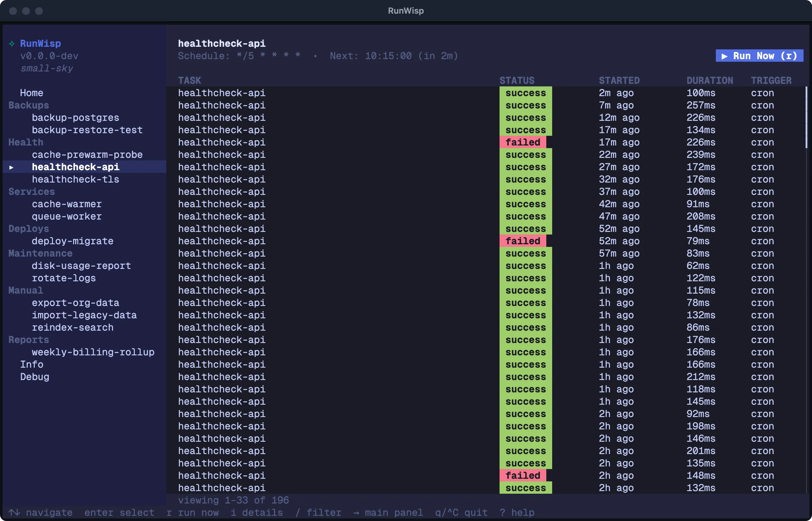Click the Next: 10:15:00 time text
812x521 pixels.
click(x=394, y=56)
